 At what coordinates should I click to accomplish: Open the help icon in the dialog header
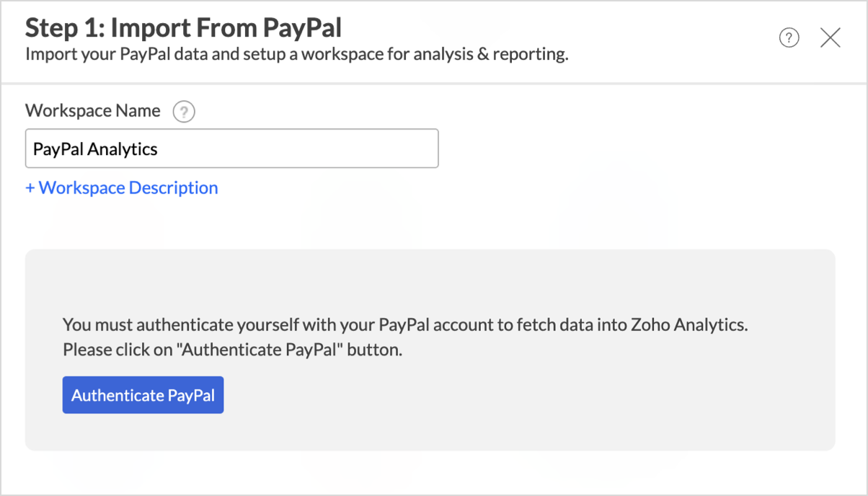pyautogui.click(x=789, y=38)
